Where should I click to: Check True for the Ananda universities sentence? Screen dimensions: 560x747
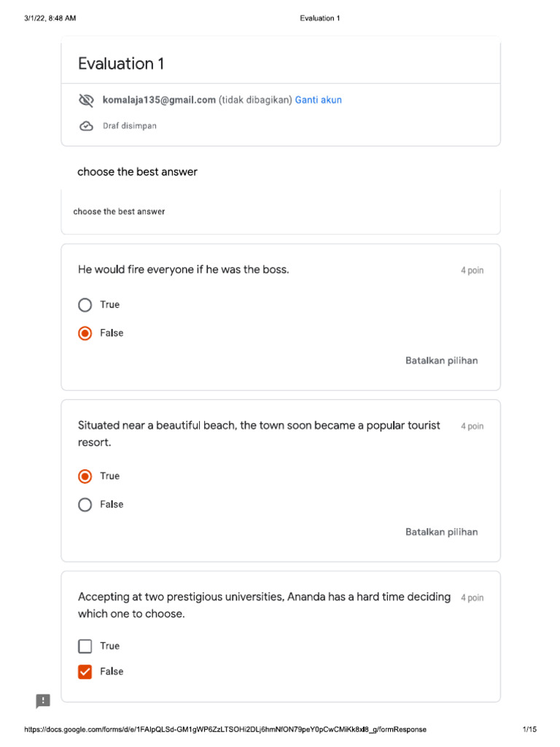coord(85,646)
